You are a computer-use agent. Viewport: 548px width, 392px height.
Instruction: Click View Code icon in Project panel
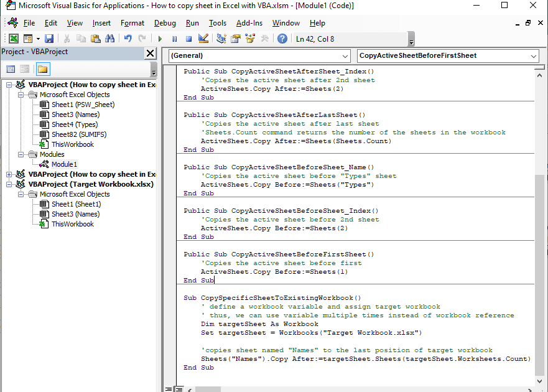[11, 69]
